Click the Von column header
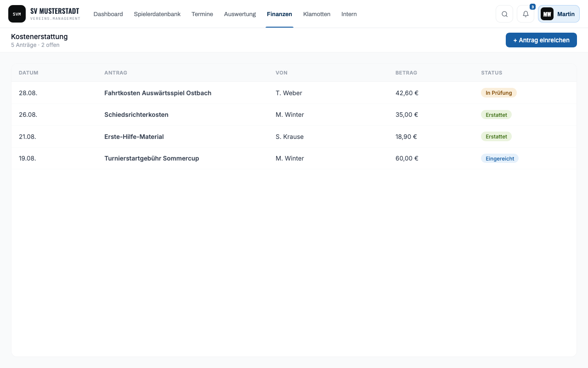The height and width of the screenshot is (368, 588). click(x=282, y=73)
